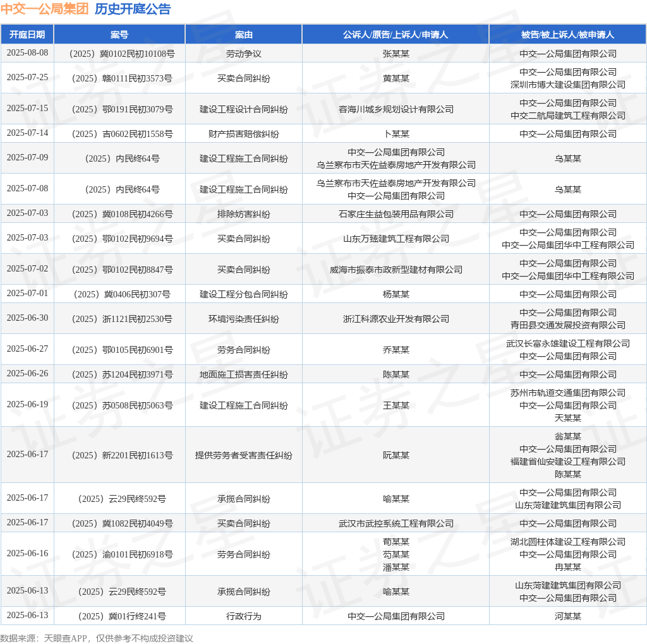
Task: Select the date 2025-08-08
Action: click(27, 53)
